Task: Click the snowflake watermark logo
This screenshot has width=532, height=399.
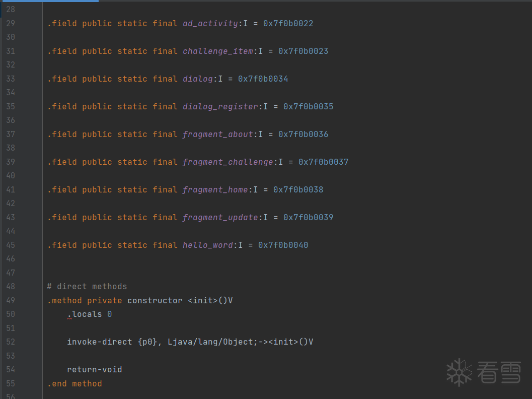Action: (x=459, y=372)
